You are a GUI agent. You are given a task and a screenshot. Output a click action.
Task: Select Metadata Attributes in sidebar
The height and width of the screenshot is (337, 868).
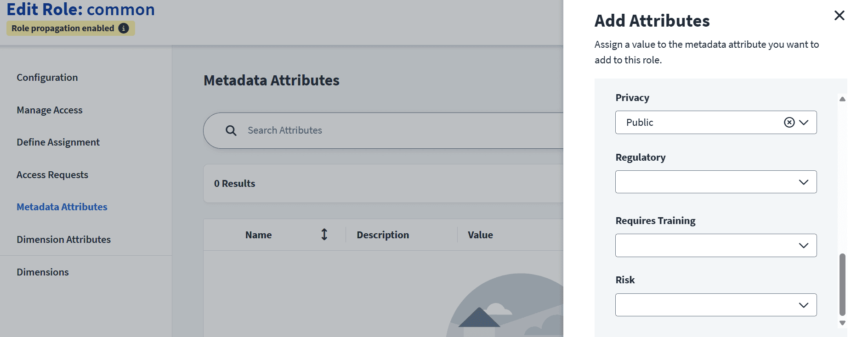62,207
